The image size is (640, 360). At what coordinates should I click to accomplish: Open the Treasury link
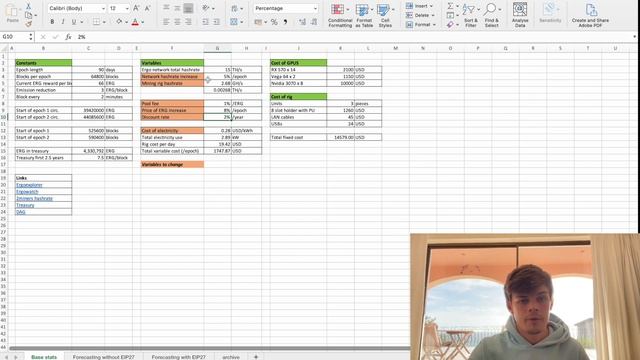coord(25,205)
